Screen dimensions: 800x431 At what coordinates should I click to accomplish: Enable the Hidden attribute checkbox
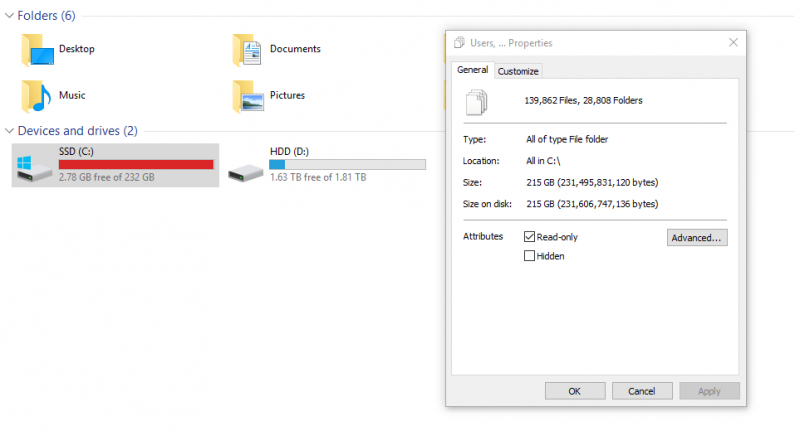point(530,256)
